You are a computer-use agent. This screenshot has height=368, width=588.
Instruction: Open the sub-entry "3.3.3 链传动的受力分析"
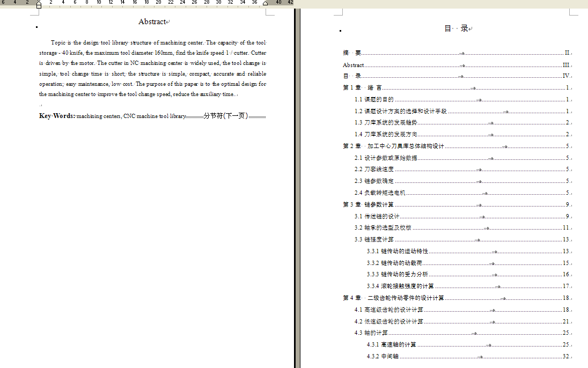pos(469,274)
